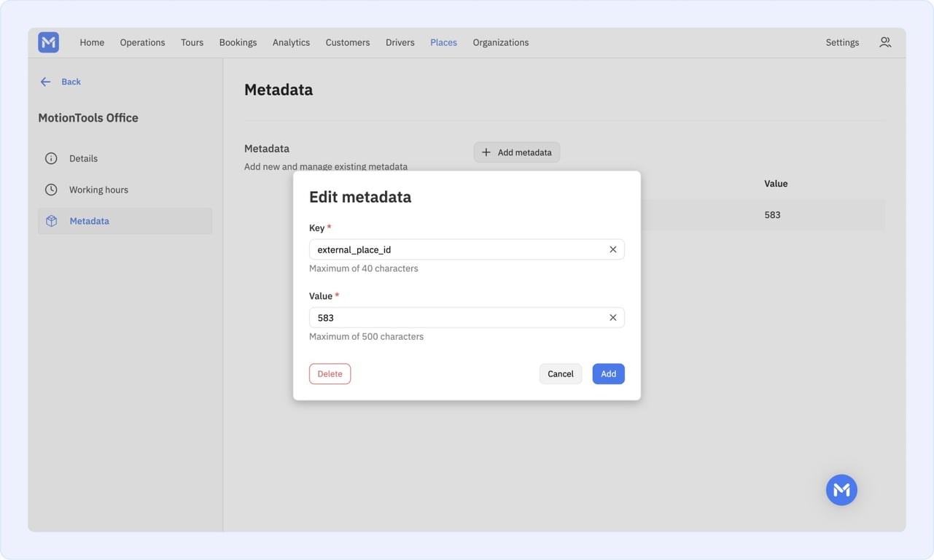Screen dimensions: 934x560
Task: Go to the Home menu
Action: (92, 42)
